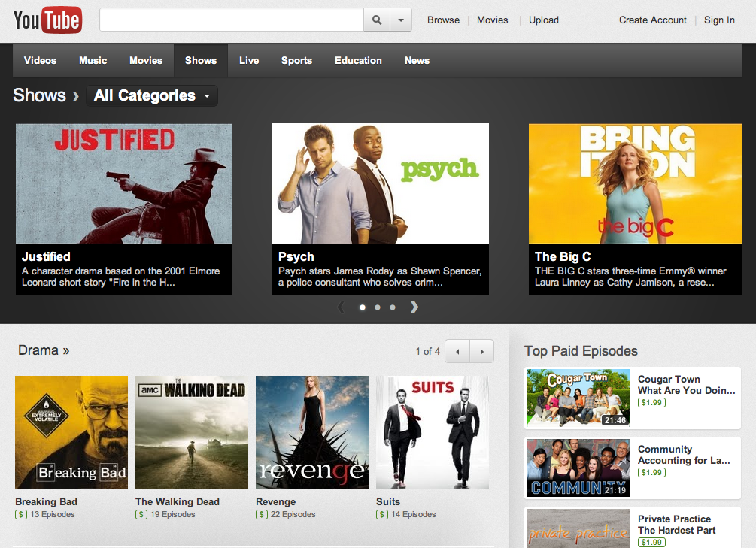Click the paid icon beside 13 Episodes
756x548 pixels.
[x=21, y=515]
